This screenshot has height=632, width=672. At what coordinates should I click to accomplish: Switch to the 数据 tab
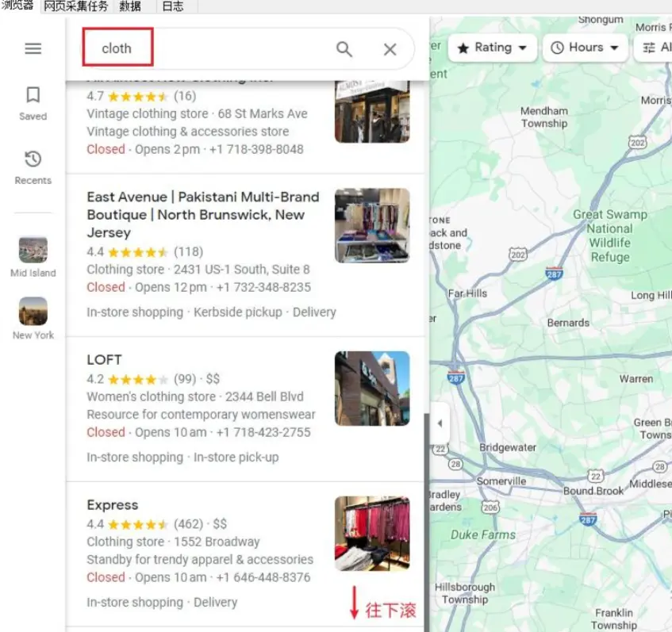[x=130, y=6]
